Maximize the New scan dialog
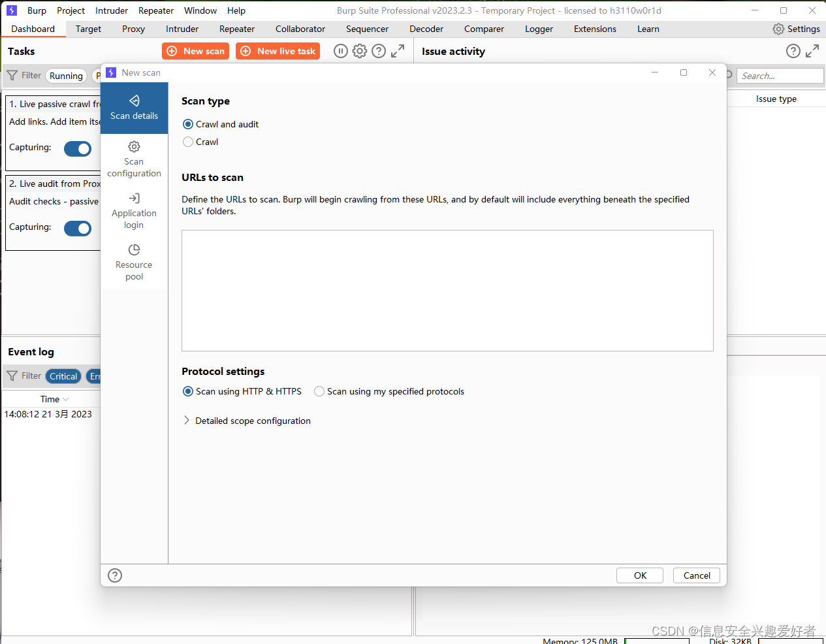The image size is (826, 644). [684, 72]
